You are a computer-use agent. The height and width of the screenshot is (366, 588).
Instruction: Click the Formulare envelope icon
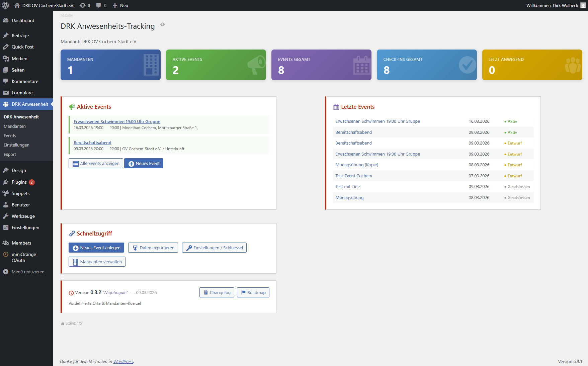coord(6,93)
